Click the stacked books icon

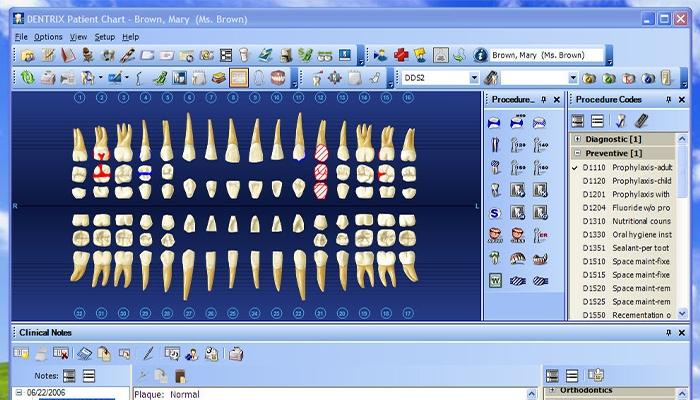pos(218,78)
